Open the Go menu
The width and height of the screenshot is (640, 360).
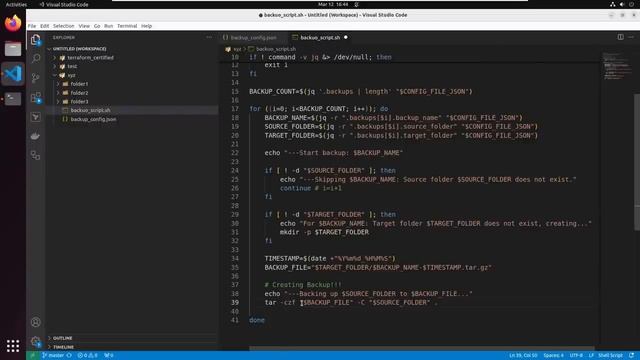pyautogui.click(x=97, y=26)
